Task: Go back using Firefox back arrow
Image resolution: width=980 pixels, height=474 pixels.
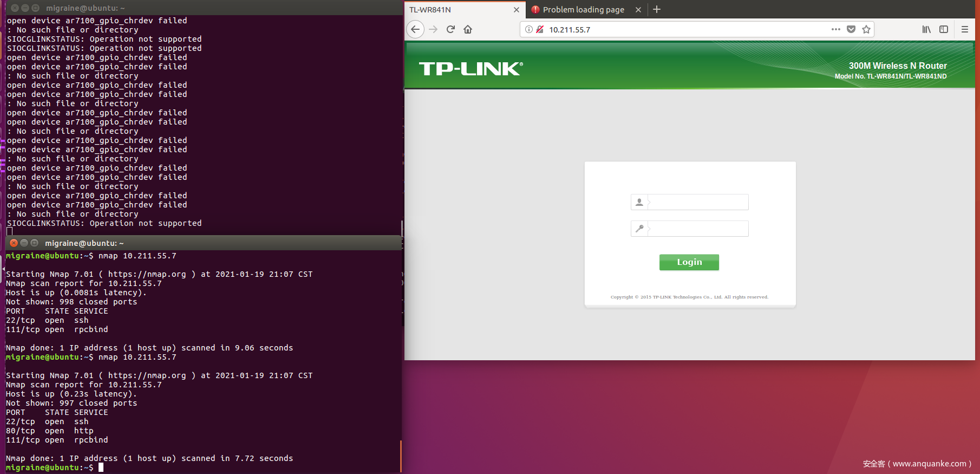Action: (415, 29)
